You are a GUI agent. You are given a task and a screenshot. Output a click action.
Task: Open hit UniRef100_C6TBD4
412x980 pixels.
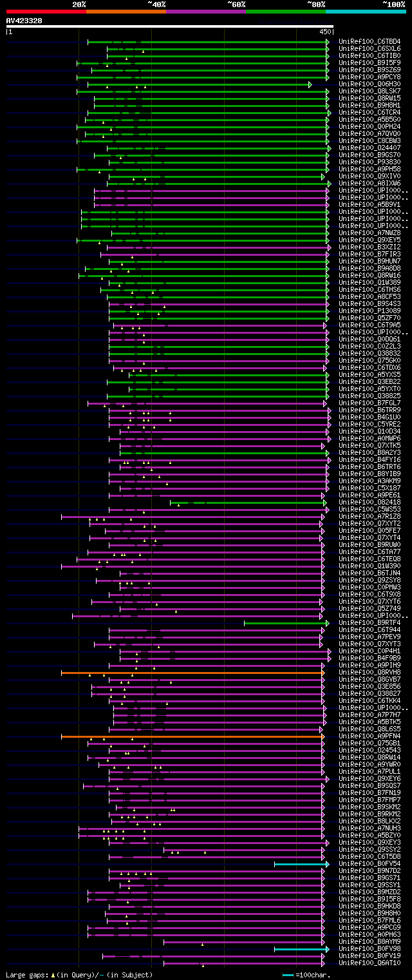pyautogui.click(x=370, y=41)
